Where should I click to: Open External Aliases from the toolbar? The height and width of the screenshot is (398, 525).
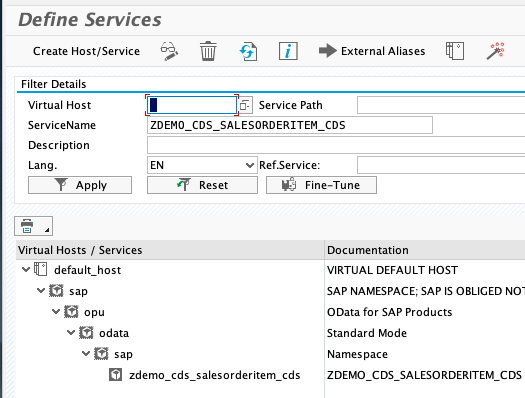coord(372,51)
